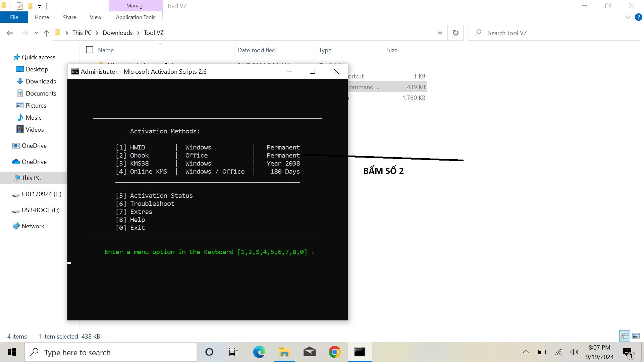Sort files by Type column

(x=325, y=50)
